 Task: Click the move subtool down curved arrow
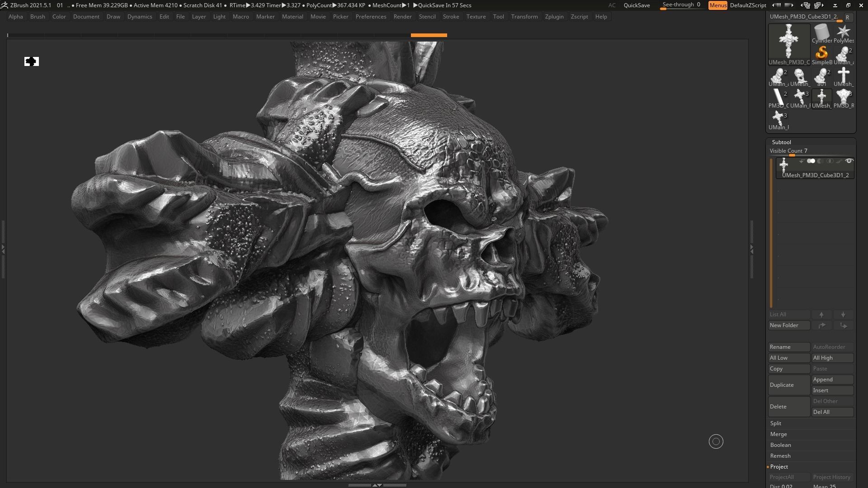(x=843, y=325)
